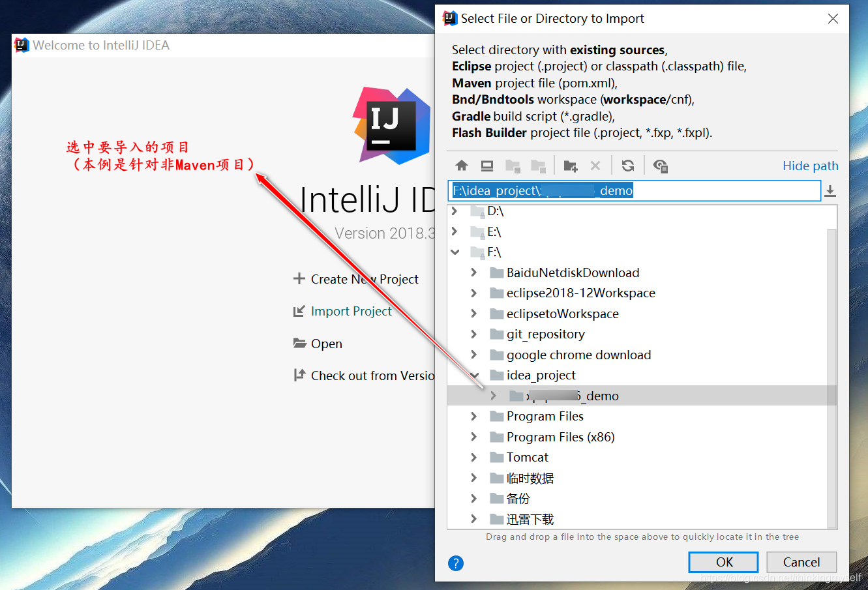
Task: Select the idea_project folder icon
Action: 497,375
